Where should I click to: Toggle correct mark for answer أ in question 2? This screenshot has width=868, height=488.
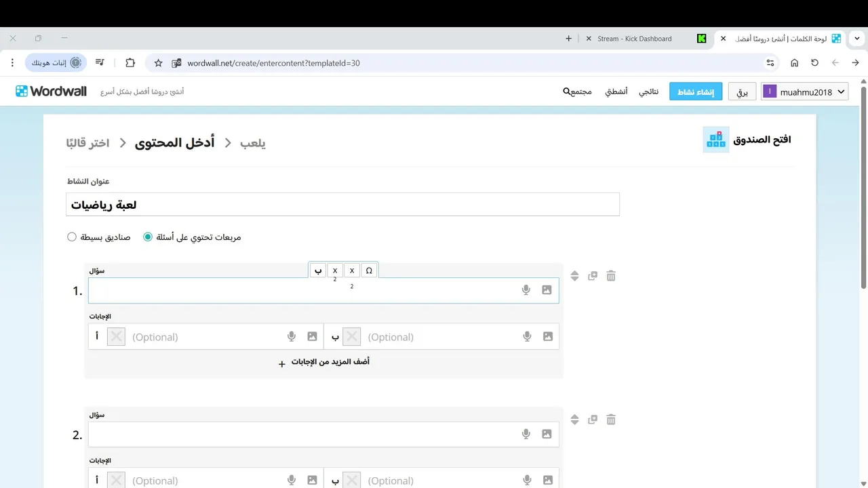117,480
